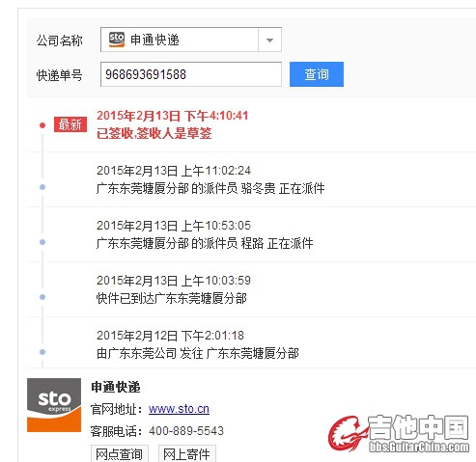Viewport: 476px width, 462px height.
Task: Select the timestamp 2015年2月13日 上午11:02:24
Action: tap(174, 171)
